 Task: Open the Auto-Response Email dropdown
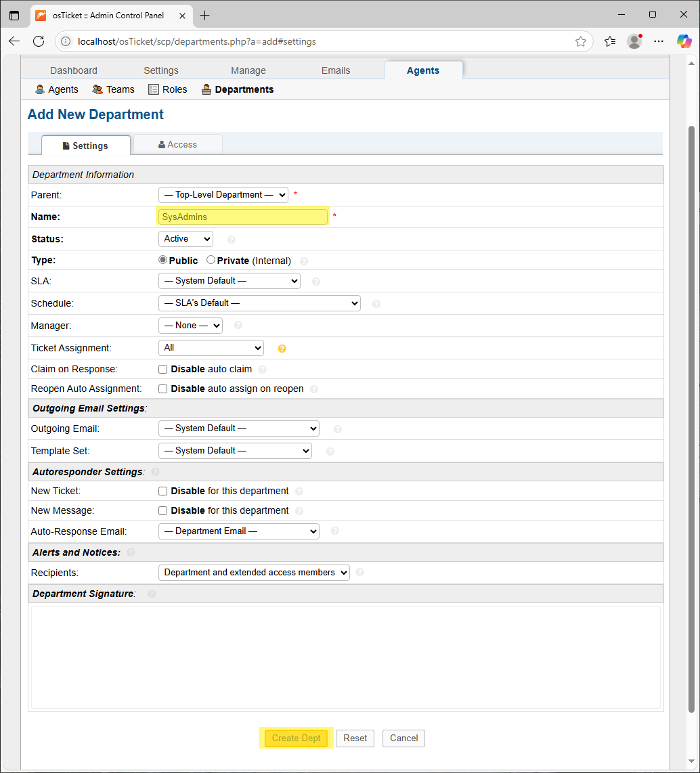[238, 531]
